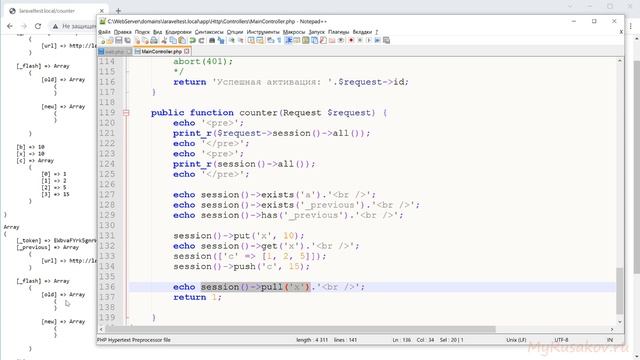Open the Replace dialog toolbar icon
This screenshot has height=360, width=640.
[x=221, y=40]
